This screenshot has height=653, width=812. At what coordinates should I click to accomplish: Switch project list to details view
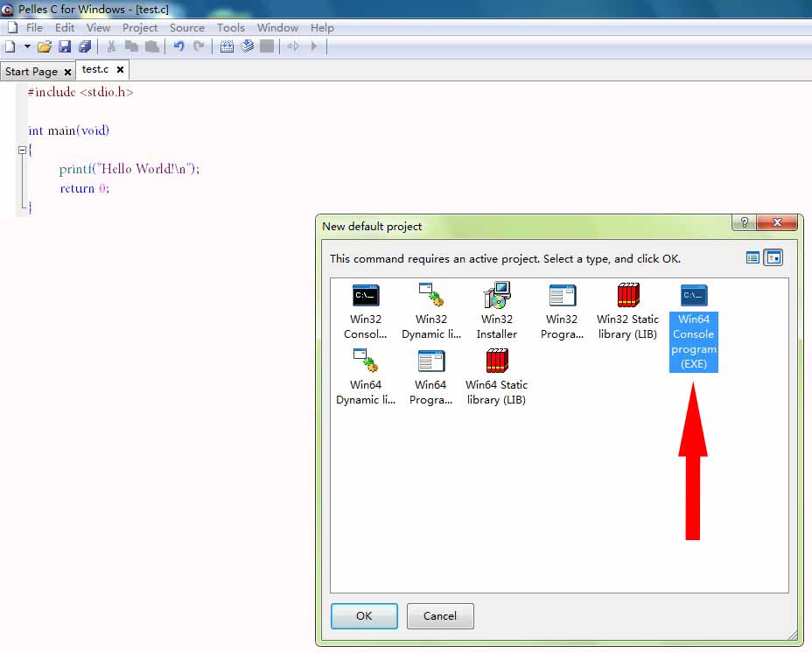click(x=752, y=257)
